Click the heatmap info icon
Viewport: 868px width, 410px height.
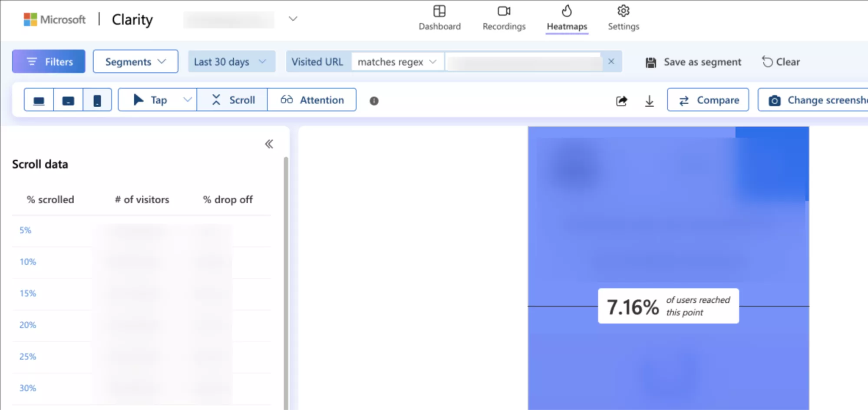tap(374, 101)
